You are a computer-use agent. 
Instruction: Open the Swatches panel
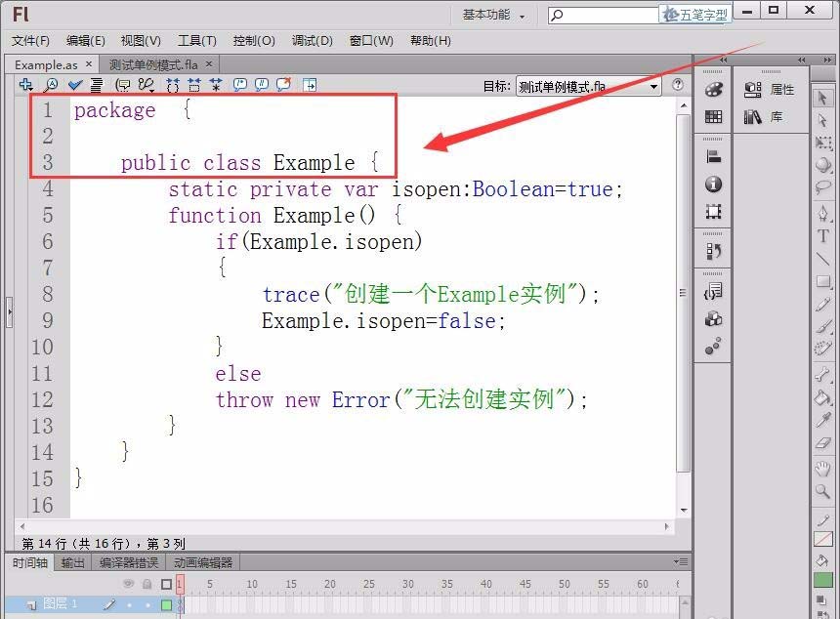coord(713,118)
